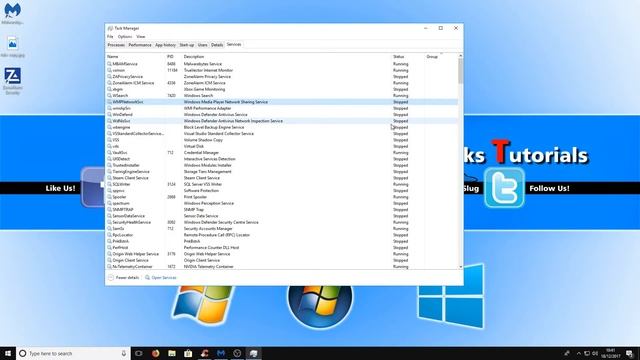
Task: Launch Firefox from the taskbar
Action: [156, 353]
